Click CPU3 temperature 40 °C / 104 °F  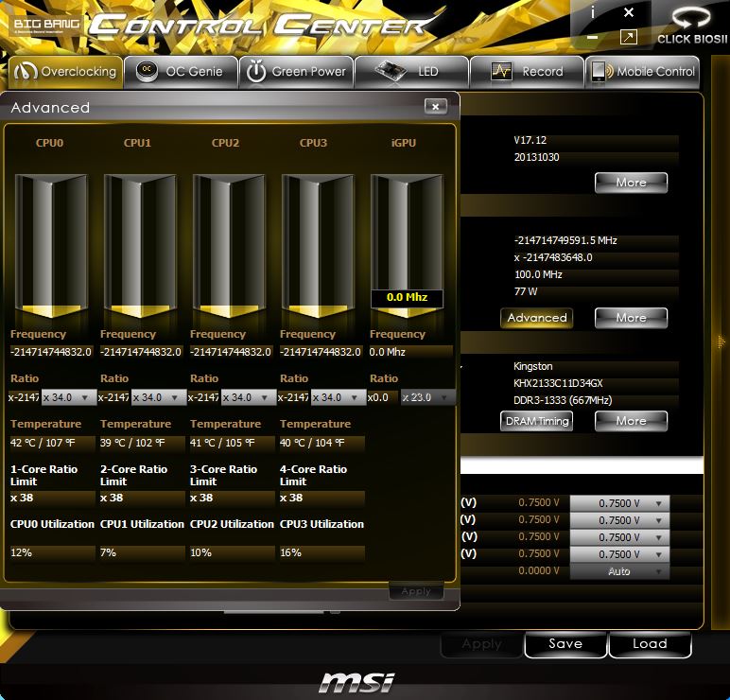coord(322,443)
